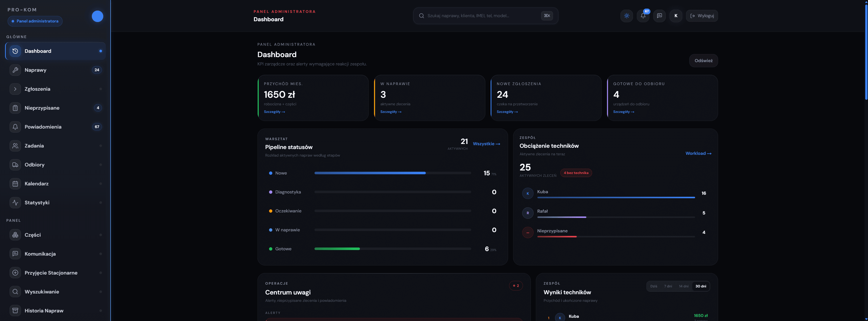868x321 pixels.
Task: Click Kuba in Wyniki techników list
Action: tap(573, 316)
